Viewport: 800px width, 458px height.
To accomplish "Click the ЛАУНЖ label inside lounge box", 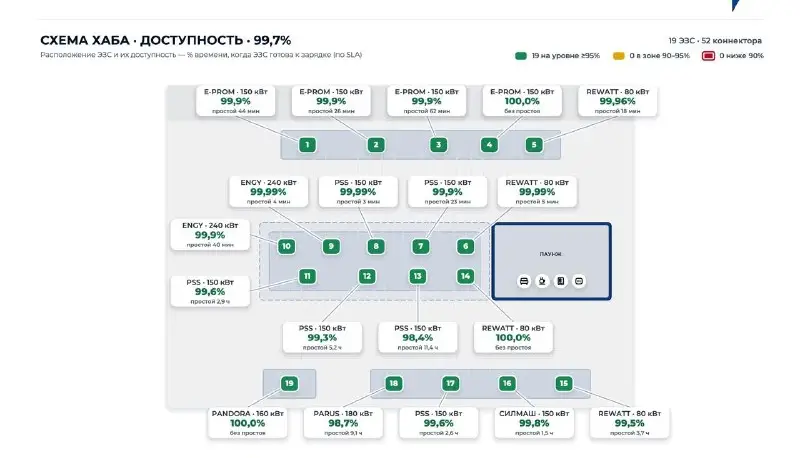I will point(551,254).
